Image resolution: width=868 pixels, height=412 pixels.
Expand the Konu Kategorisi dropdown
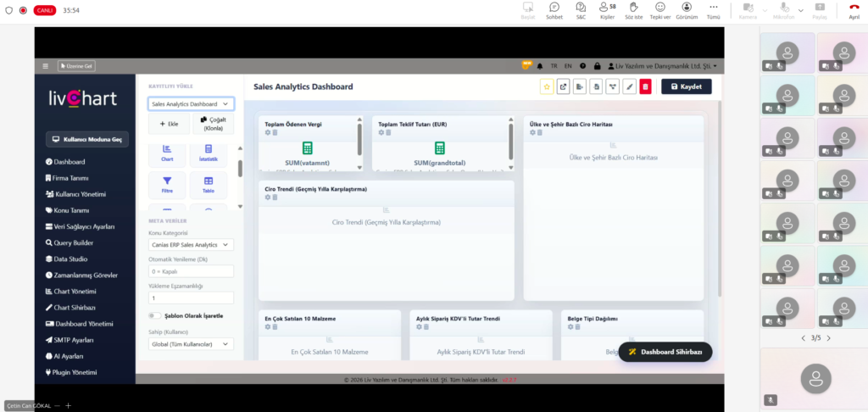(x=191, y=244)
